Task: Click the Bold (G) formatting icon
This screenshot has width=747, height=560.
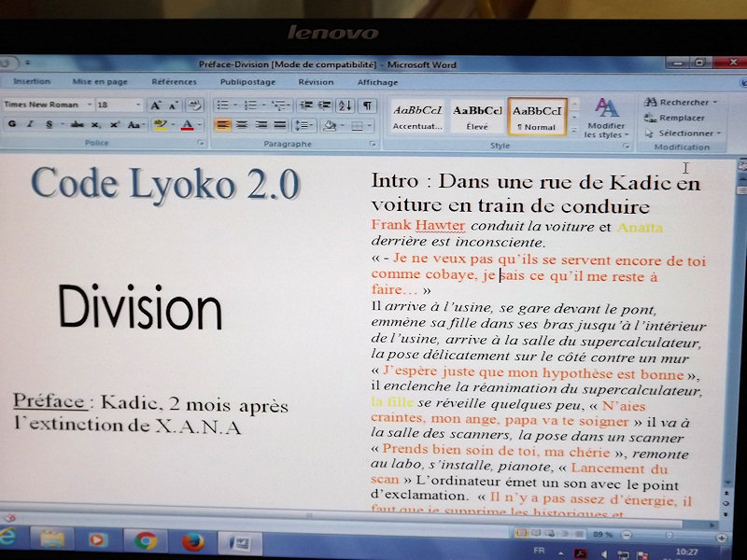Action: coord(12,124)
